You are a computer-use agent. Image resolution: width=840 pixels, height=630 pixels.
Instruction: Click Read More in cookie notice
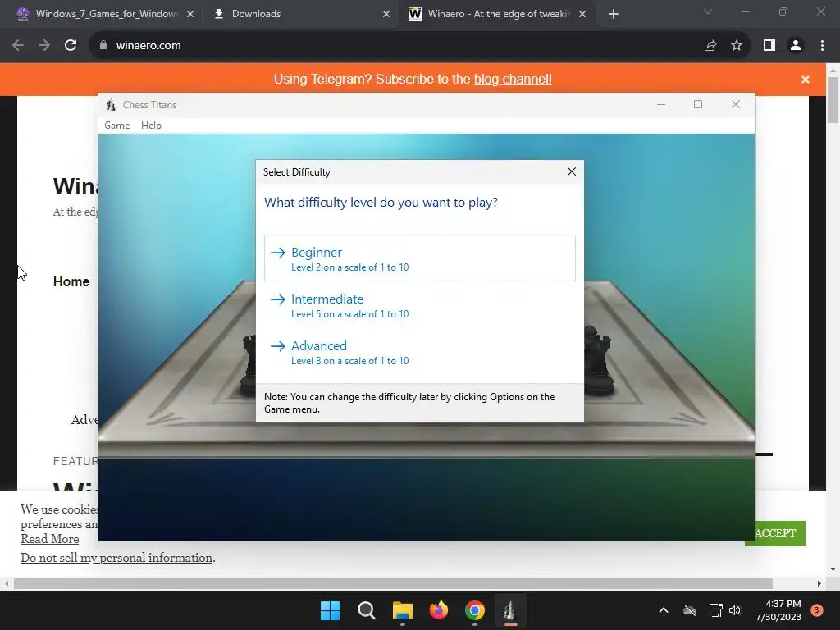coord(50,539)
